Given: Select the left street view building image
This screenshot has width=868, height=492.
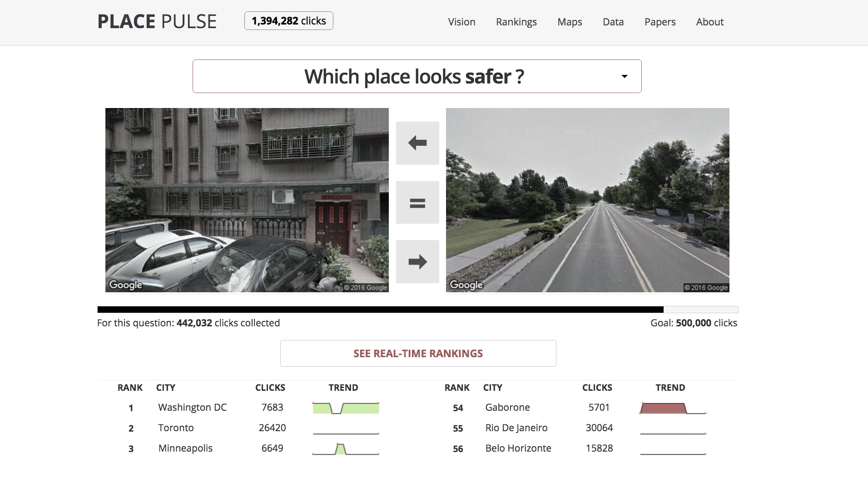Looking at the screenshot, I should tap(247, 200).
